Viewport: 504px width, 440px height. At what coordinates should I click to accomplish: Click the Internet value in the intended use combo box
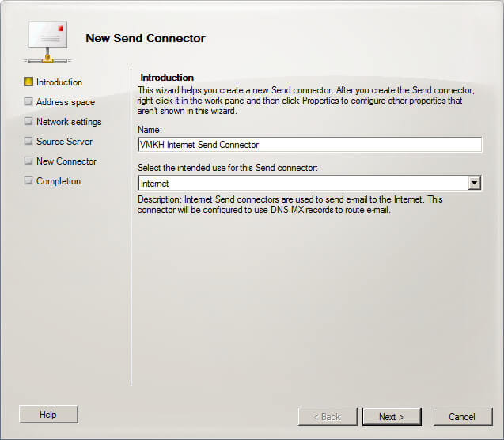click(154, 184)
